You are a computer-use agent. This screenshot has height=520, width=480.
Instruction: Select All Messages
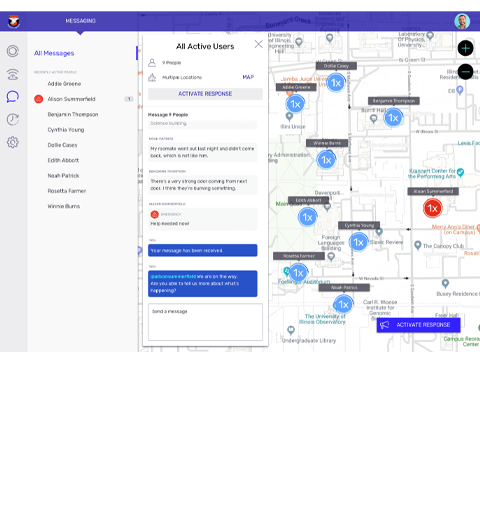click(54, 53)
